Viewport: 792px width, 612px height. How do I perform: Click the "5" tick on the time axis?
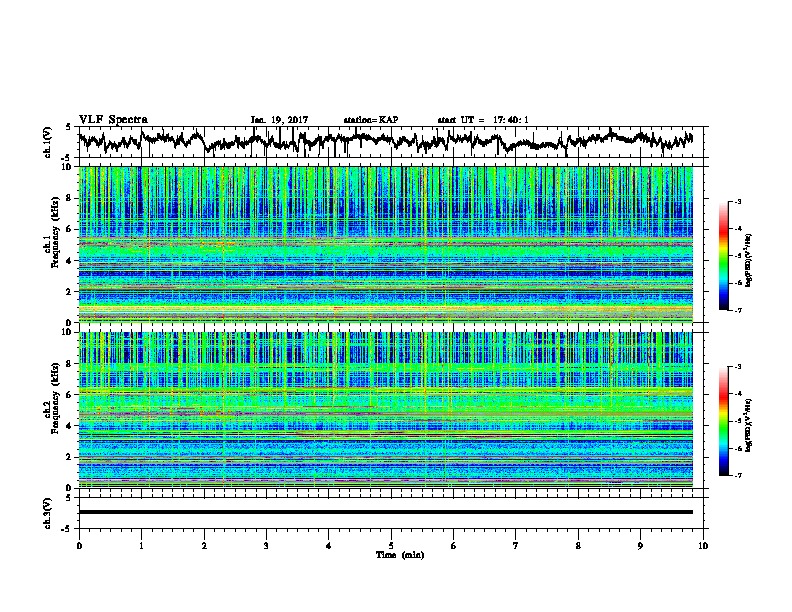click(x=391, y=546)
